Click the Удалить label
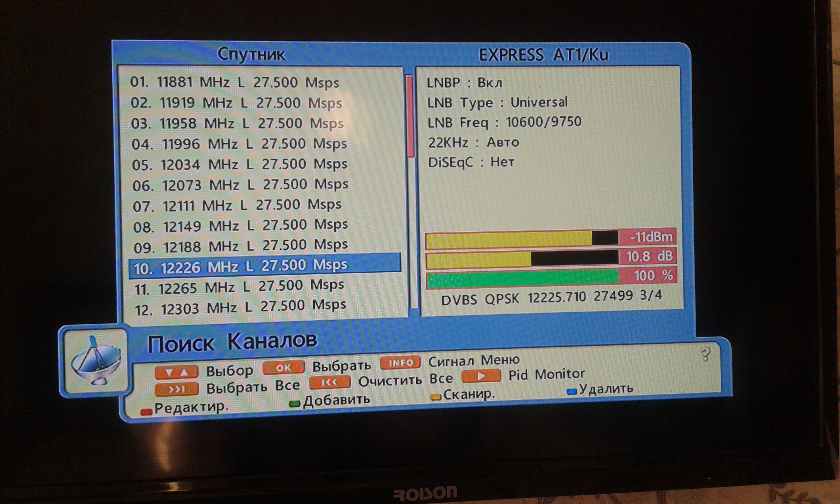 (606, 388)
